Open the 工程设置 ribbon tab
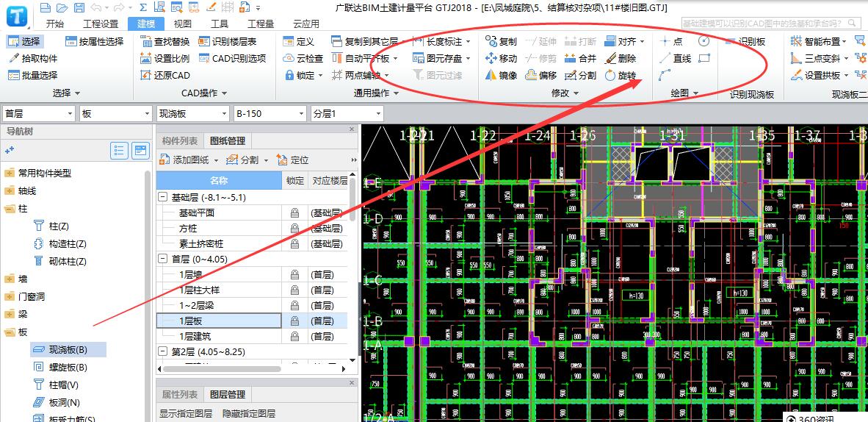The height and width of the screenshot is (422, 868). [x=101, y=24]
